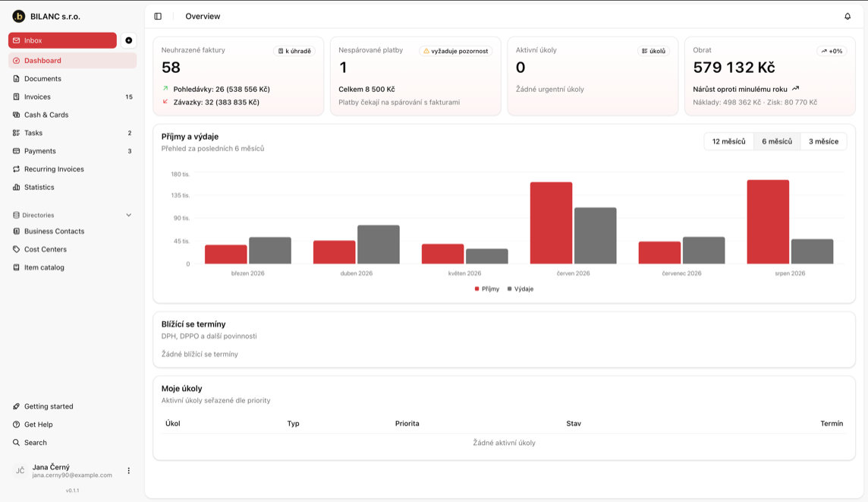
Task: Switch chart to 3 měsíce
Action: 823,141
